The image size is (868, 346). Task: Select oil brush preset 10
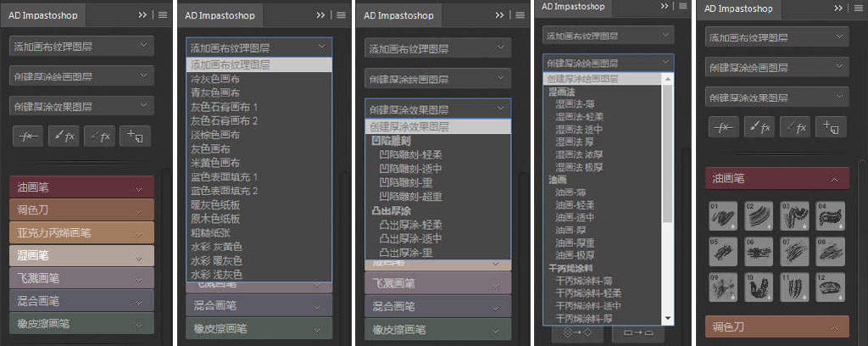click(759, 287)
